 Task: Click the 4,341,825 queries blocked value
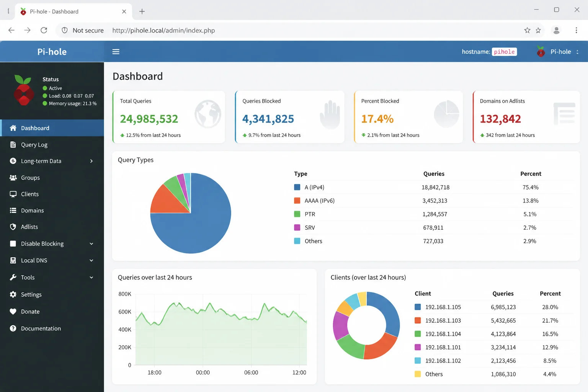click(x=268, y=119)
